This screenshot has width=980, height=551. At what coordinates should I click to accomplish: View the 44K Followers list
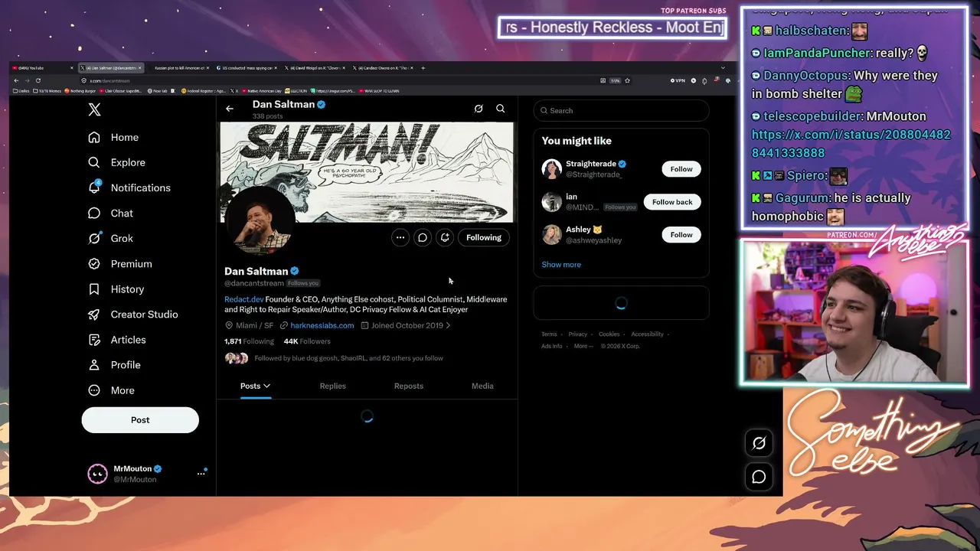pyautogui.click(x=307, y=341)
